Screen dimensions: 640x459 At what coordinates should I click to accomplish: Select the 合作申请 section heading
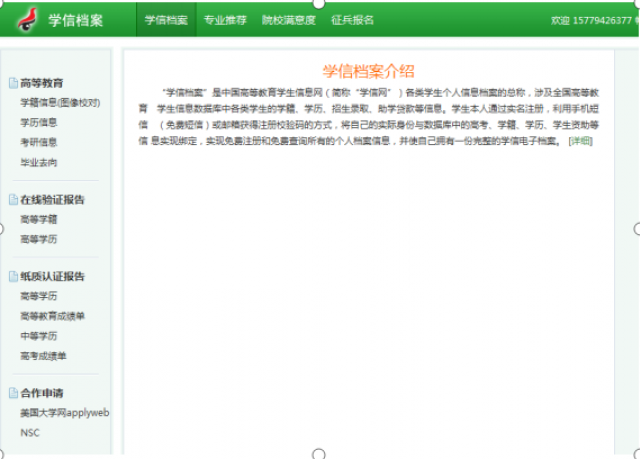pos(42,393)
